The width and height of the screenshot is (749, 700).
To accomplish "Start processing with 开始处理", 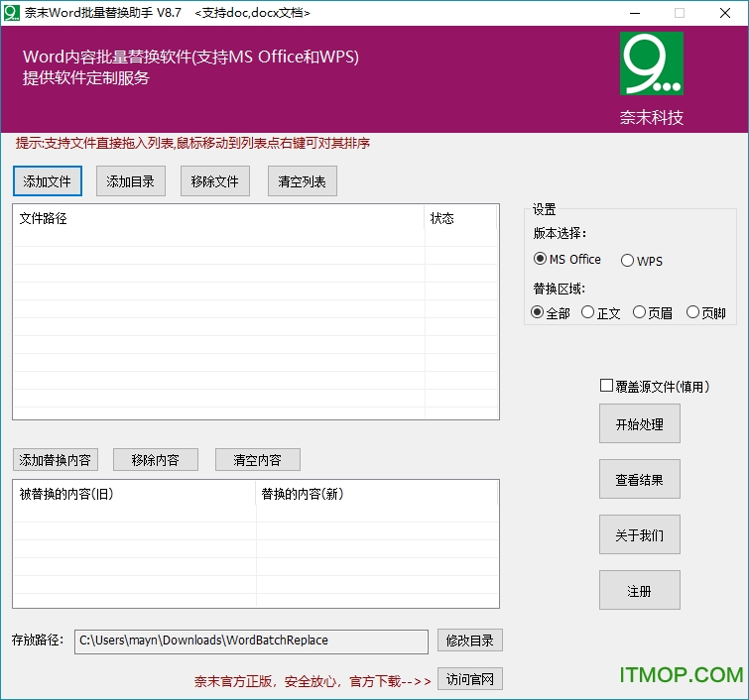I will [640, 423].
